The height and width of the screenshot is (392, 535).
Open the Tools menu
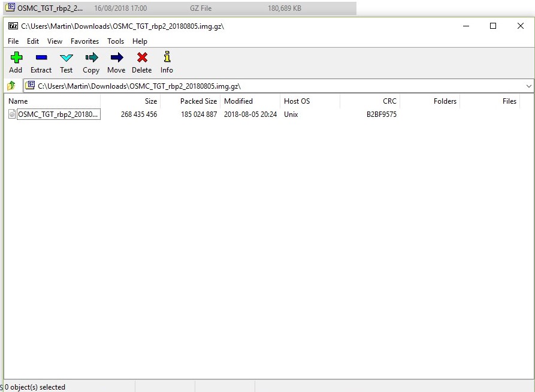tap(116, 41)
